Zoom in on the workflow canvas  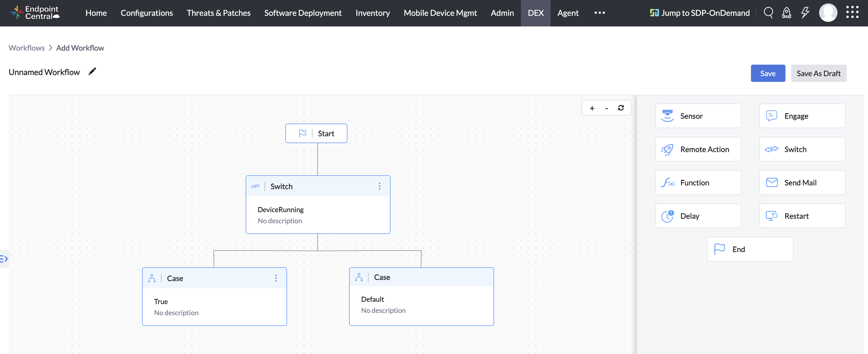(592, 108)
